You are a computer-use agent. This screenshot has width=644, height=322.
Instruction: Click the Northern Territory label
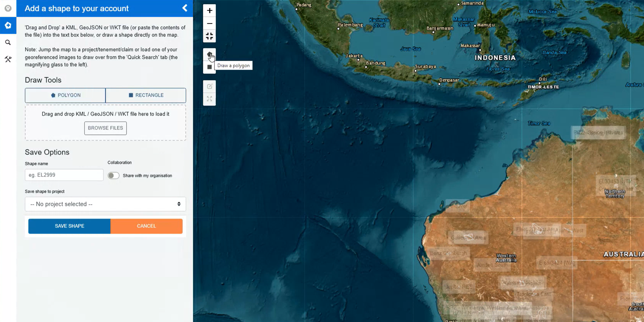[x=615, y=193]
